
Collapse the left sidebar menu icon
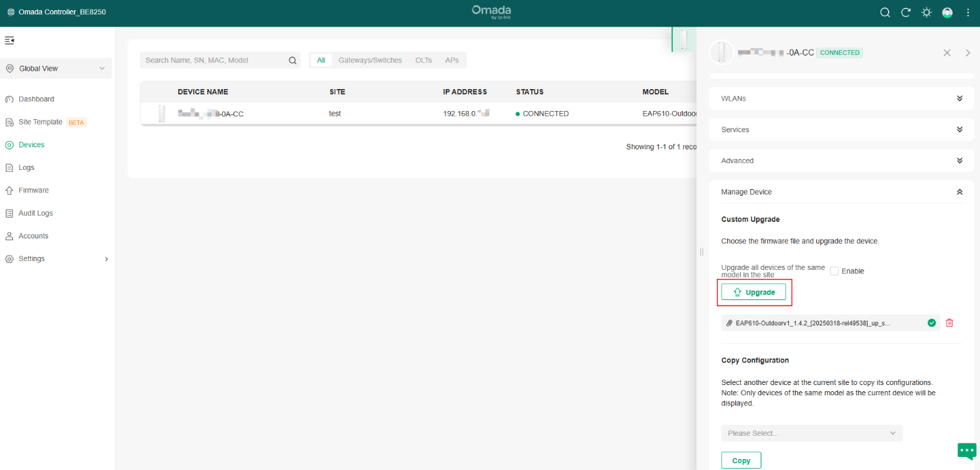10,41
